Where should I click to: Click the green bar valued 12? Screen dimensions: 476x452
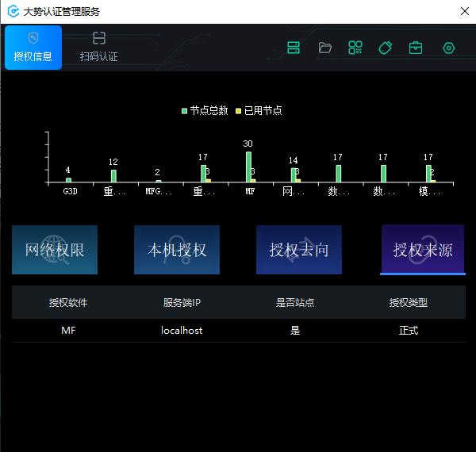113,176
